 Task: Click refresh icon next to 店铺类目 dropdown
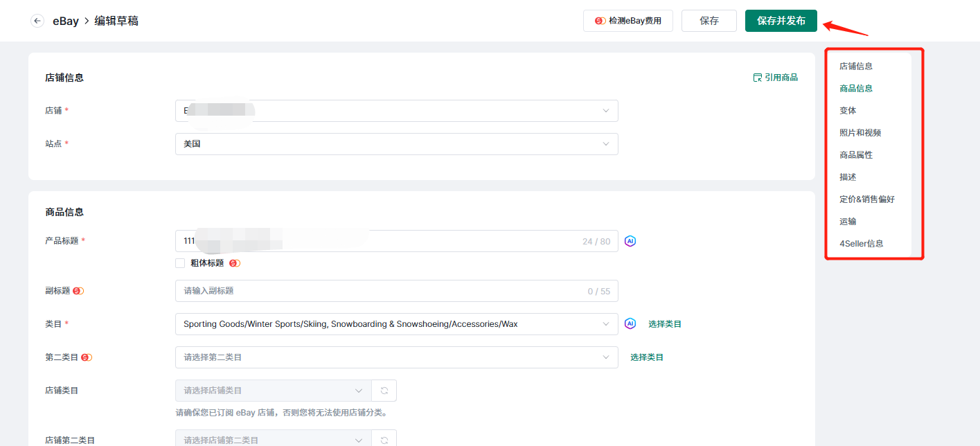[x=384, y=391]
